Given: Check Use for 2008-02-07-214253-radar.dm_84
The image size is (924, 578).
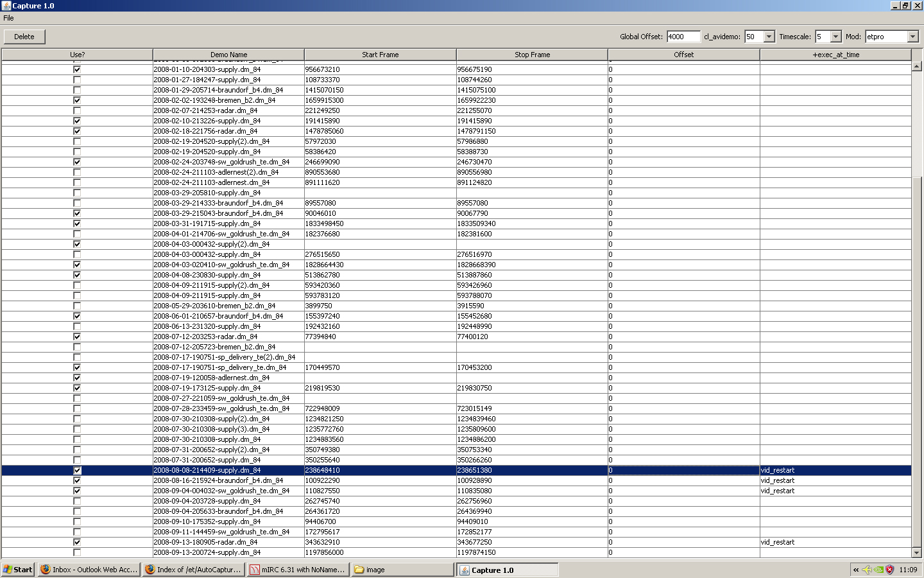Looking at the screenshot, I should [77, 110].
